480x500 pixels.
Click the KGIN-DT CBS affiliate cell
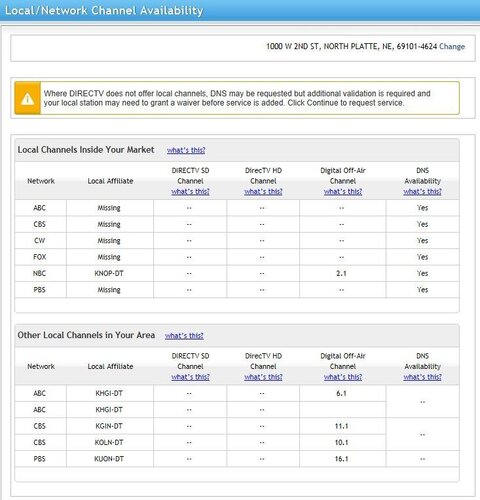click(109, 426)
